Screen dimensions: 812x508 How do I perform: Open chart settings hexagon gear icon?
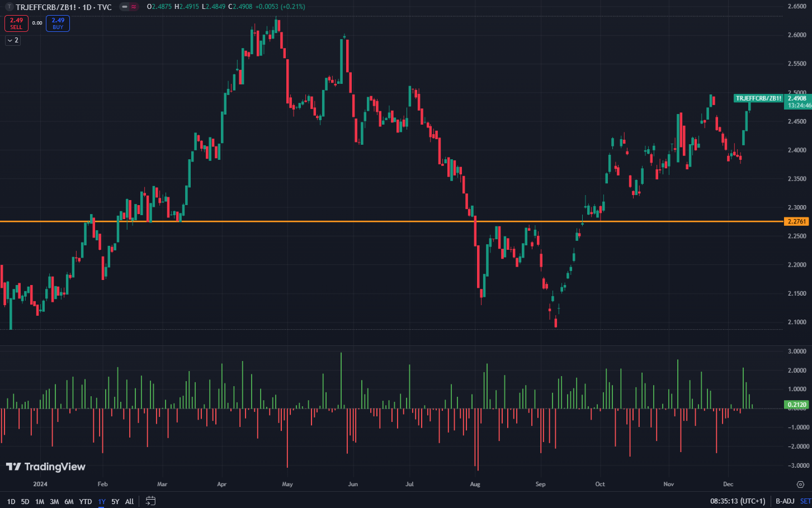[x=800, y=484]
